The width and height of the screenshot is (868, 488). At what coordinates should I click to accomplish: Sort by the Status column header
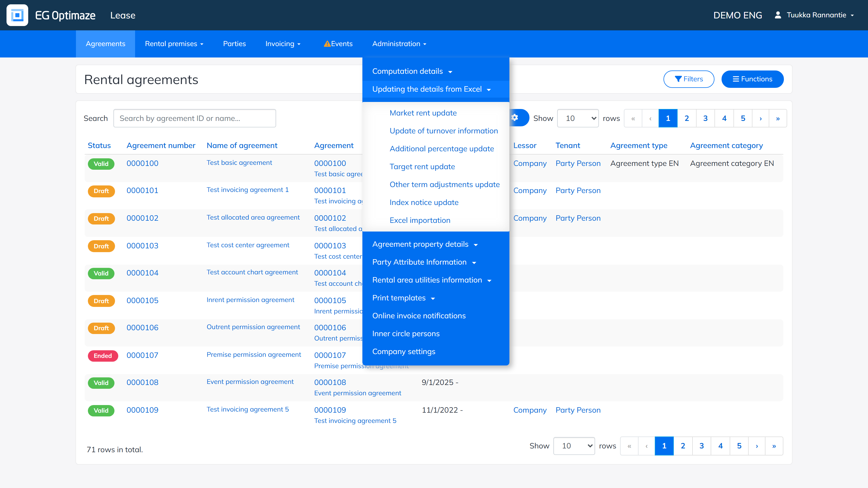tap(99, 146)
